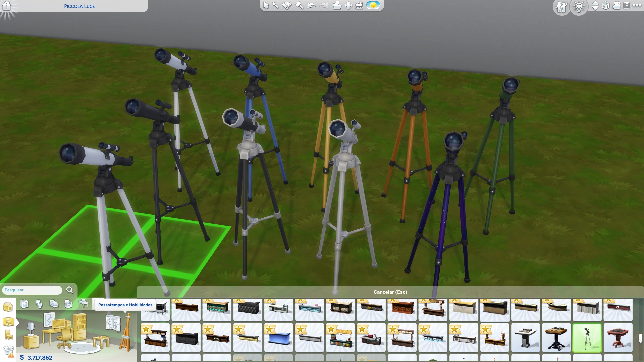Click the lightbulb lessons icon
644x362 pixels.
pyautogui.click(x=579, y=7)
